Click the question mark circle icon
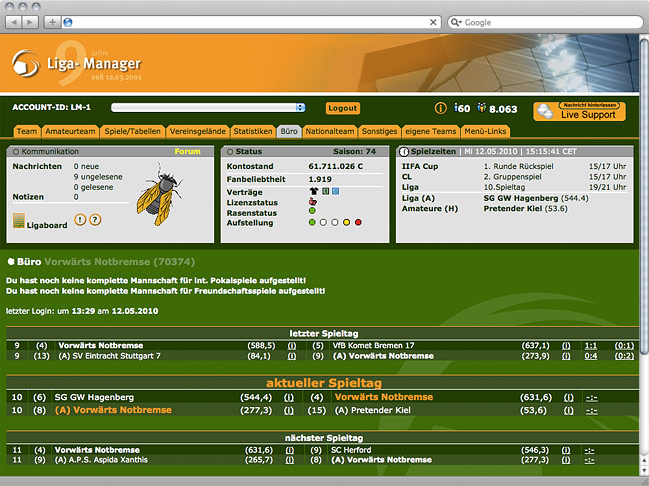Screen dimensions: 649x486 95,219
